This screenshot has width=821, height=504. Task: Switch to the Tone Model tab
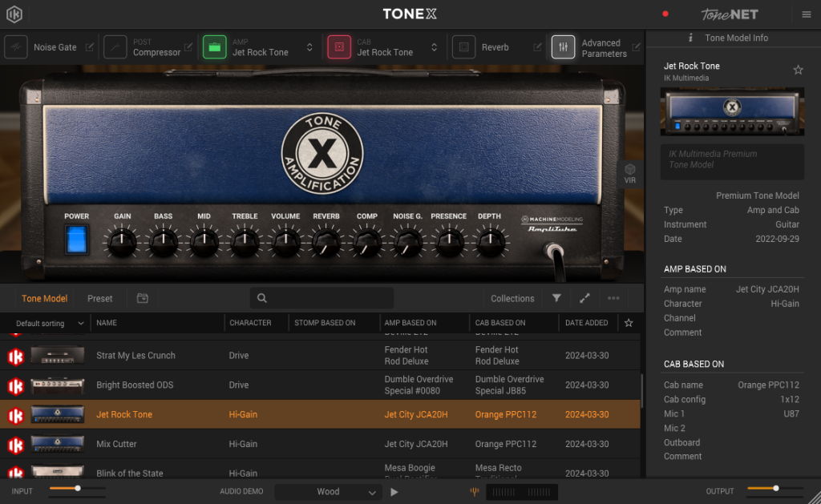[x=45, y=298]
